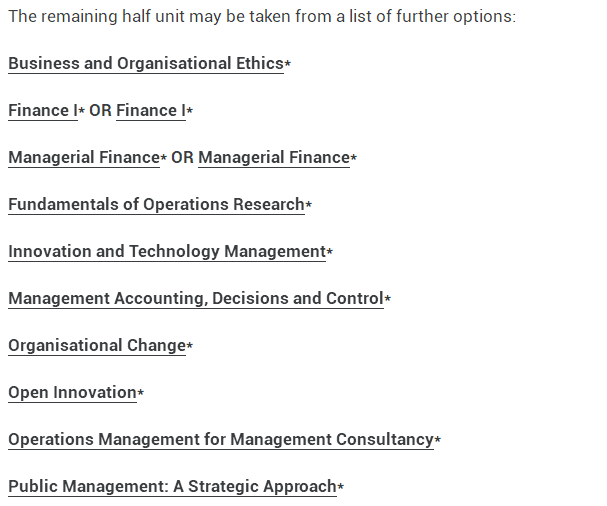Open Business and Organisational Ethics course link
Viewport: 607px width, 506px height.
(146, 63)
